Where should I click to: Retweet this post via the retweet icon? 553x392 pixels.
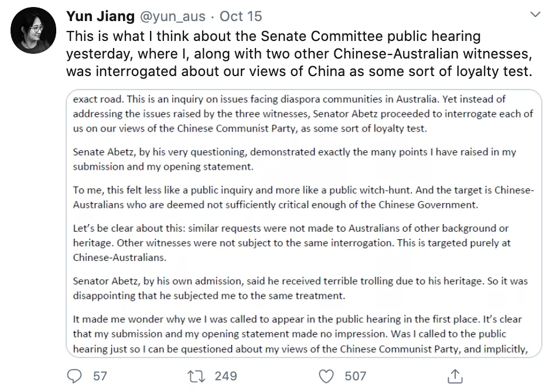coord(196,376)
